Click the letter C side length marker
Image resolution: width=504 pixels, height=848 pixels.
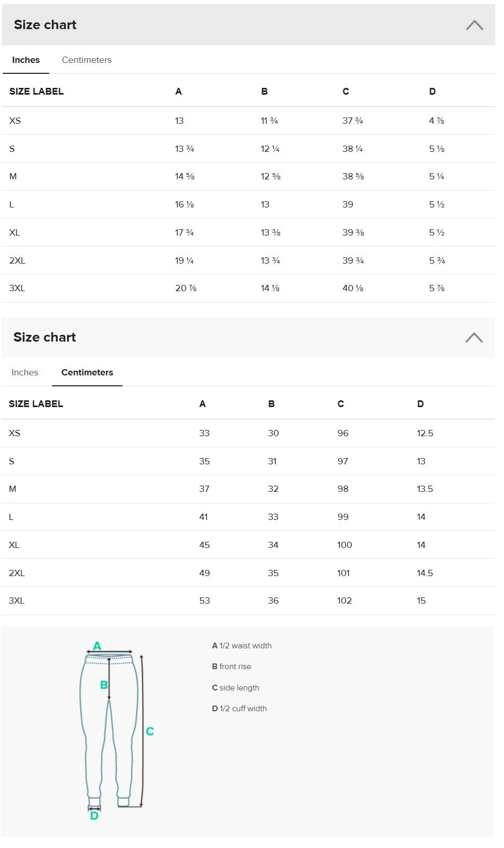(x=150, y=732)
